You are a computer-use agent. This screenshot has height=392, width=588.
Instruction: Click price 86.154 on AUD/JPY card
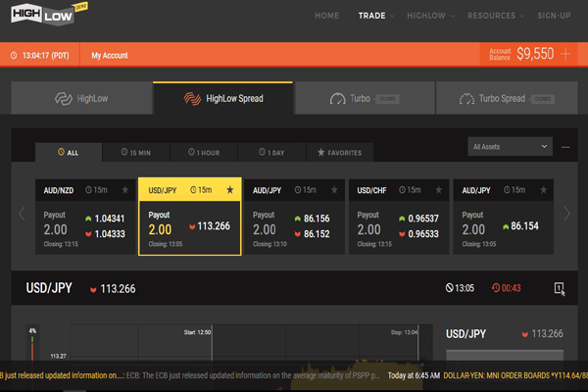[520, 225]
